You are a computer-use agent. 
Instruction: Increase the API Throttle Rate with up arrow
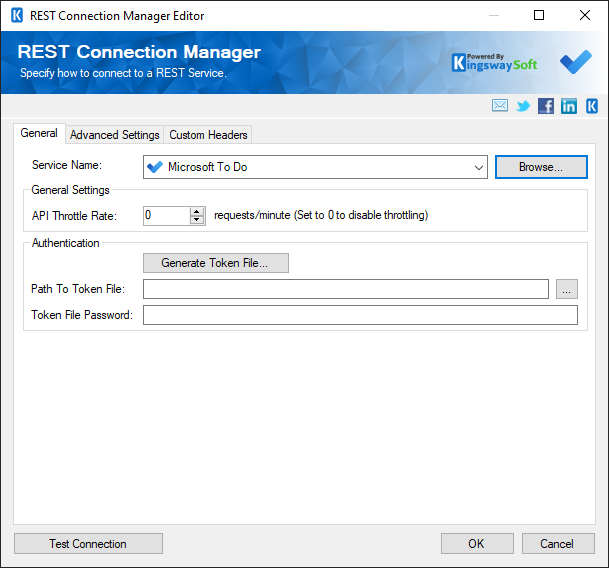coord(197,211)
